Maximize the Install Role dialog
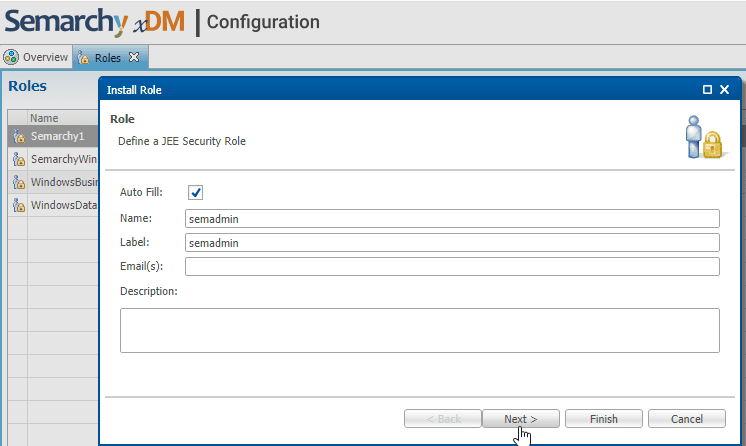 click(707, 90)
